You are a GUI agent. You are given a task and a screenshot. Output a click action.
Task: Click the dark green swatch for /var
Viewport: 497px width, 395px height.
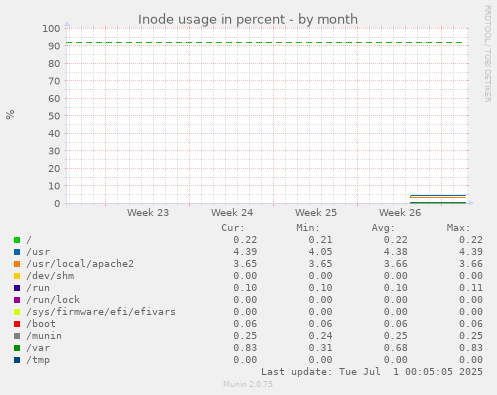coord(17,348)
